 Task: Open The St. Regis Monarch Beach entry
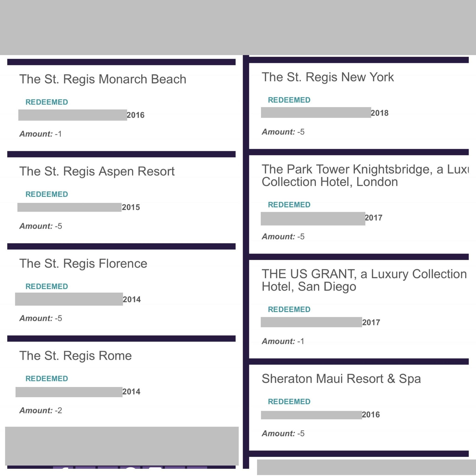(x=103, y=79)
